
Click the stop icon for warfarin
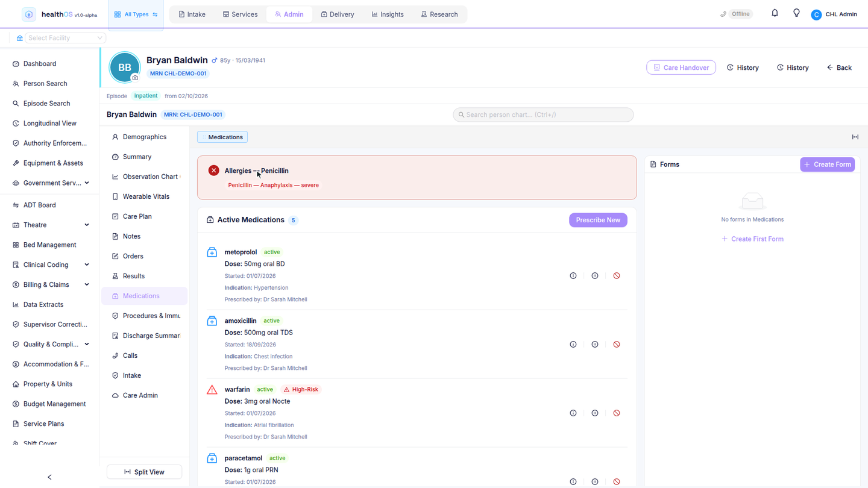click(617, 413)
